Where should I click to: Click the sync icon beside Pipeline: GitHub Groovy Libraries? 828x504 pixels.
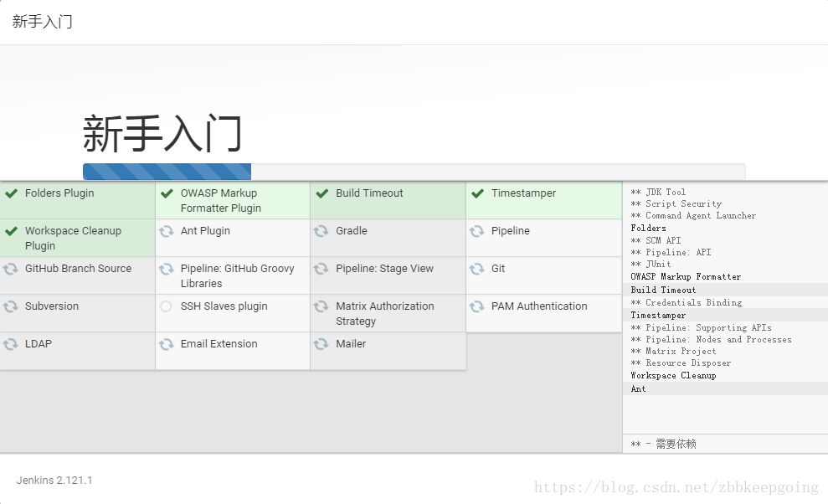(x=167, y=269)
